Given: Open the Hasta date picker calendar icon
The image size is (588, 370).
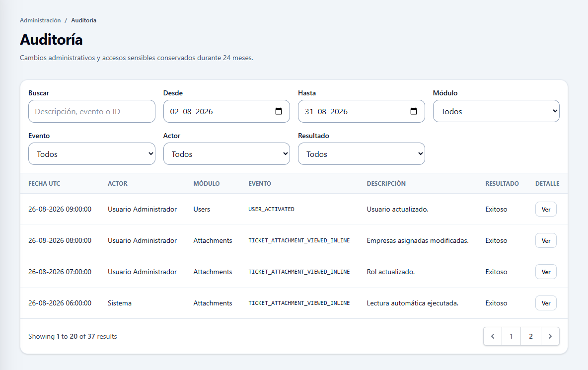Looking at the screenshot, I should point(414,111).
